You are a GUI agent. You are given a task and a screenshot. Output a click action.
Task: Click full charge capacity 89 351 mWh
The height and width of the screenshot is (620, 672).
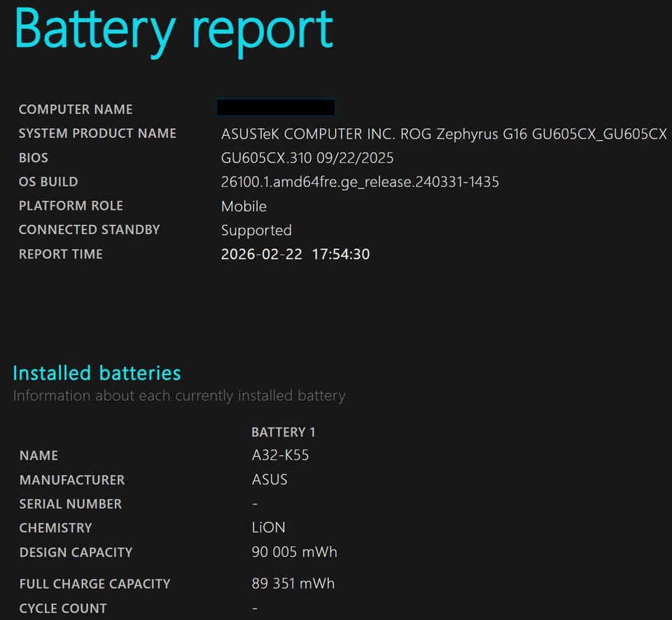pyautogui.click(x=293, y=584)
